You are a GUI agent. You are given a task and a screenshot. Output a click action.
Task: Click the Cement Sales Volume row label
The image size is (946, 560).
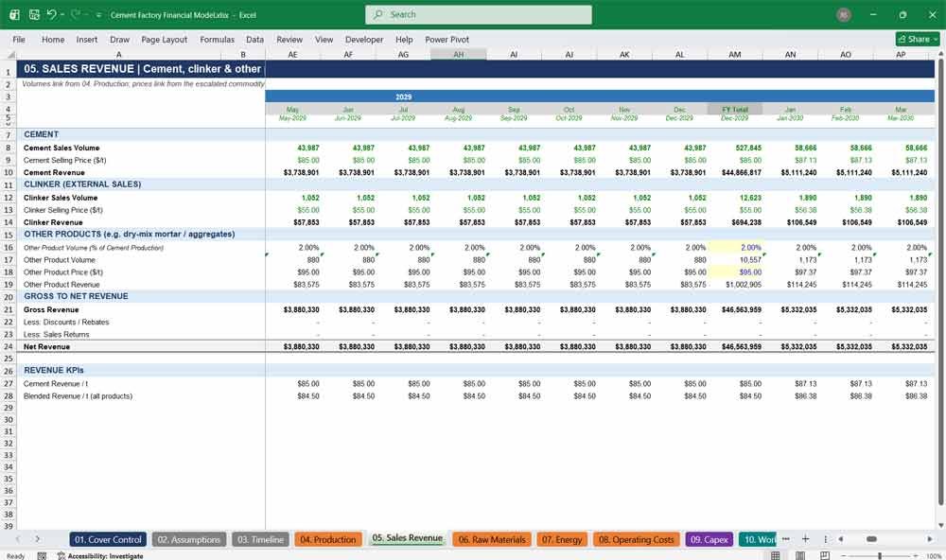pos(61,148)
